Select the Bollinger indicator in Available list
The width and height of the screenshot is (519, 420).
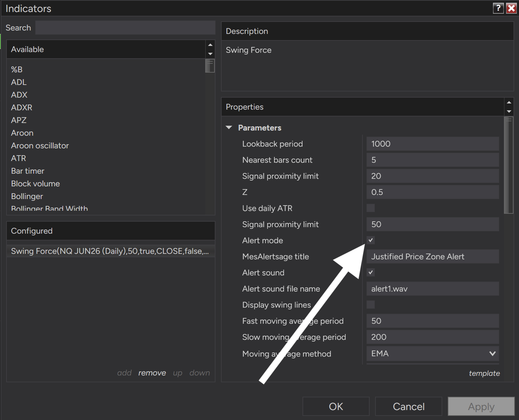point(27,196)
